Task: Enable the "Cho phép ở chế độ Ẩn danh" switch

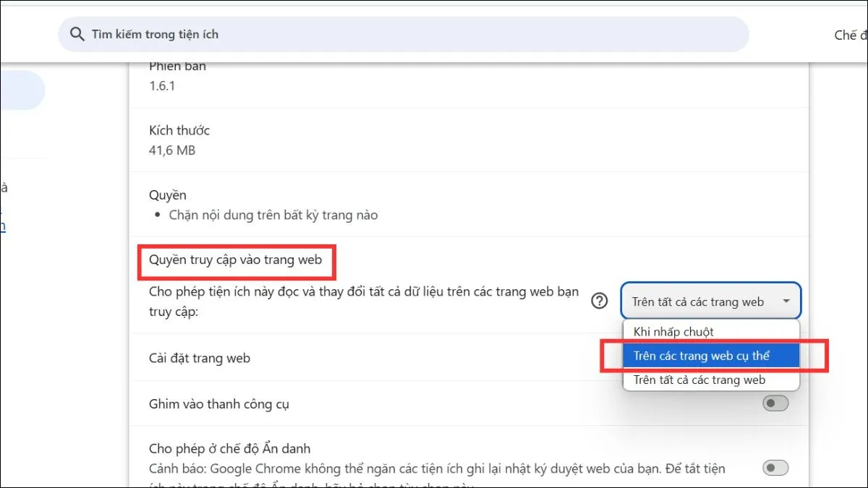Action: pyautogui.click(x=775, y=468)
